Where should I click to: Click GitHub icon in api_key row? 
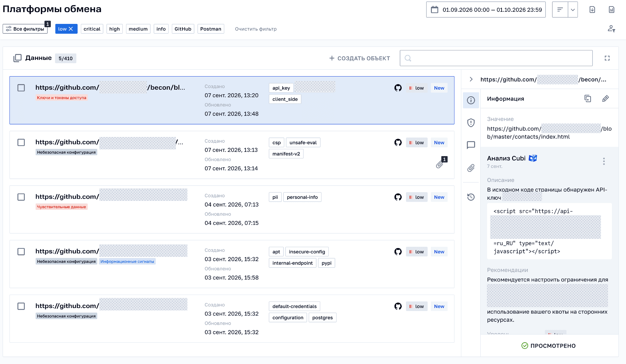pyautogui.click(x=398, y=88)
